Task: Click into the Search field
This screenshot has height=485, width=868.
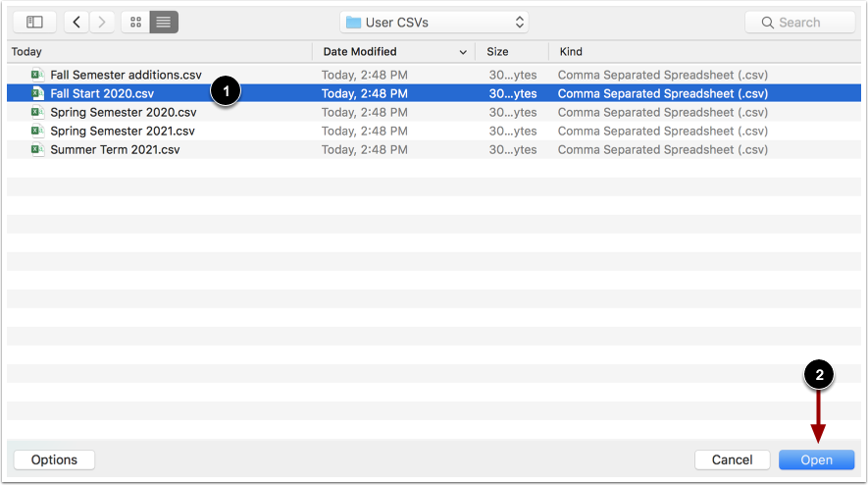Action: (x=800, y=23)
